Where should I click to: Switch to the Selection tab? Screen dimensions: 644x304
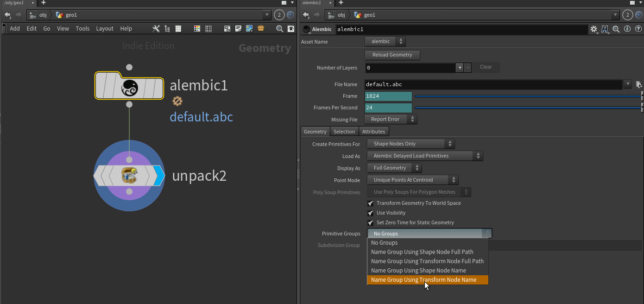[x=344, y=132]
